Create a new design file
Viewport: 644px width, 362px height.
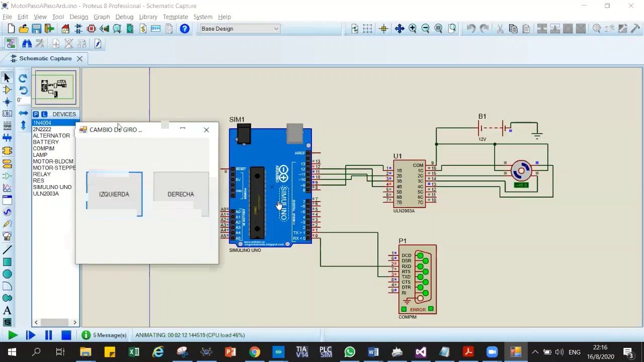coord(11,29)
